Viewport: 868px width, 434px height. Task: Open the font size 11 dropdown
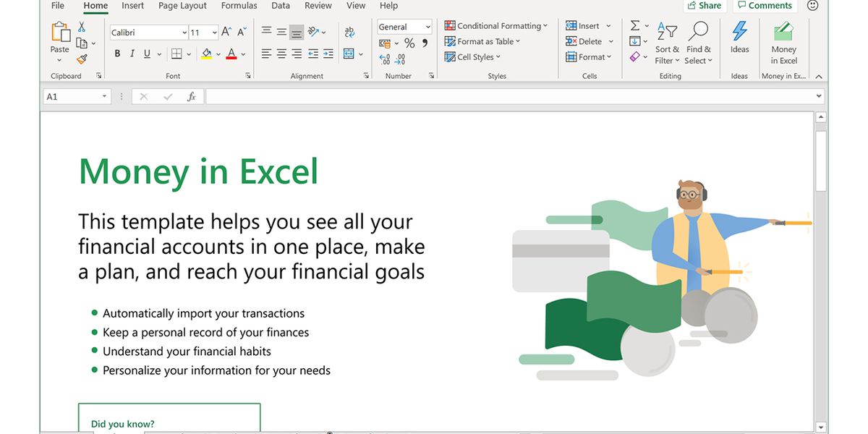tap(214, 33)
